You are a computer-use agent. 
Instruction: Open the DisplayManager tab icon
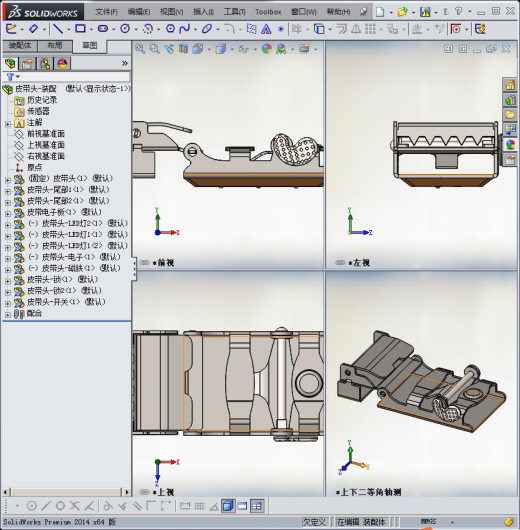pyautogui.click(x=62, y=64)
